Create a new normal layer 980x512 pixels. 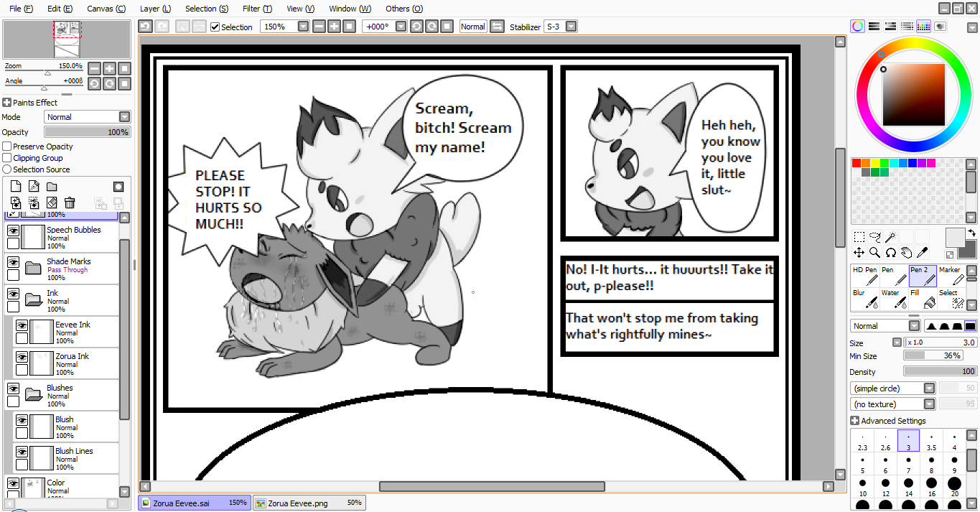point(16,187)
